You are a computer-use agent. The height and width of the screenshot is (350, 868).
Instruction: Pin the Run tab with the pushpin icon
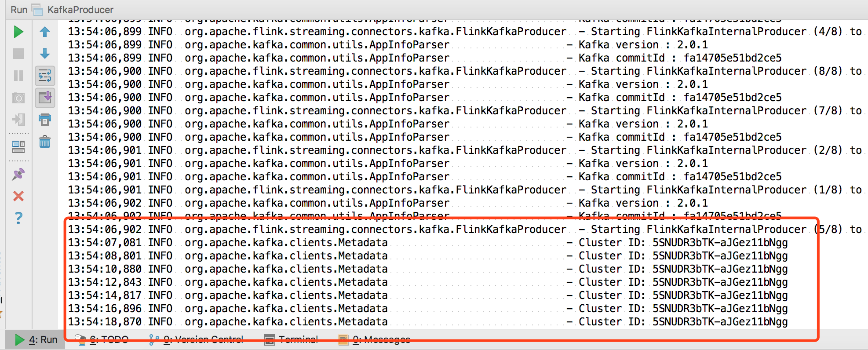tap(18, 175)
